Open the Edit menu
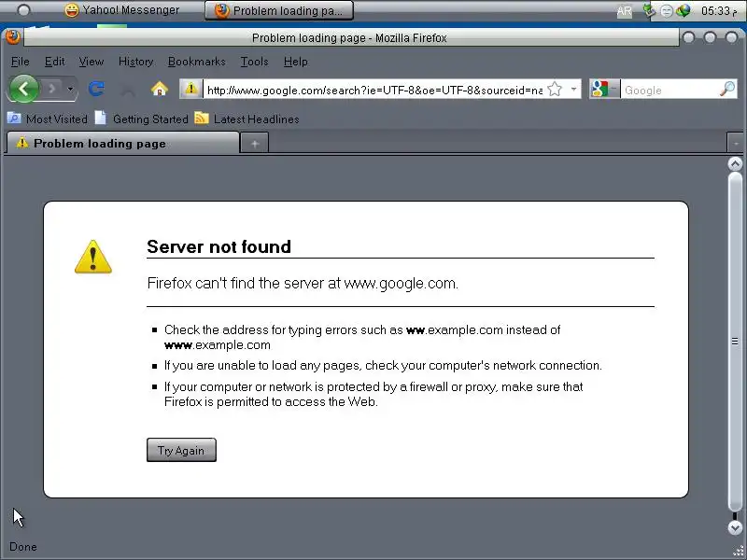This screenshot has height=560, width=747. 54,62
